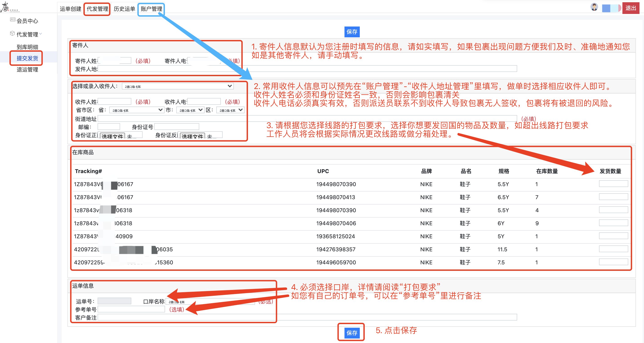Click the user avatar icon

[x=594, y=7]
